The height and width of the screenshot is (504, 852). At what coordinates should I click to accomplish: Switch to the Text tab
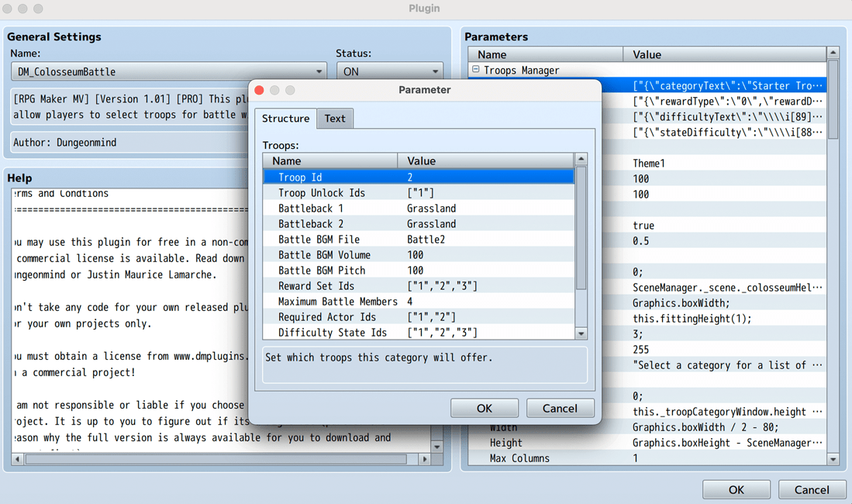coord(335,119)
